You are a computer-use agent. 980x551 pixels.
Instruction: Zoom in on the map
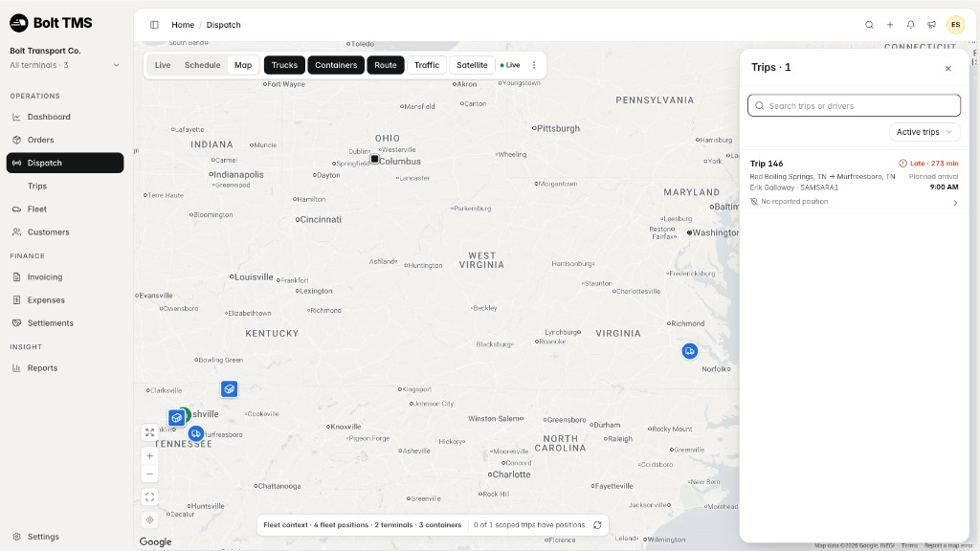(150, 456)
